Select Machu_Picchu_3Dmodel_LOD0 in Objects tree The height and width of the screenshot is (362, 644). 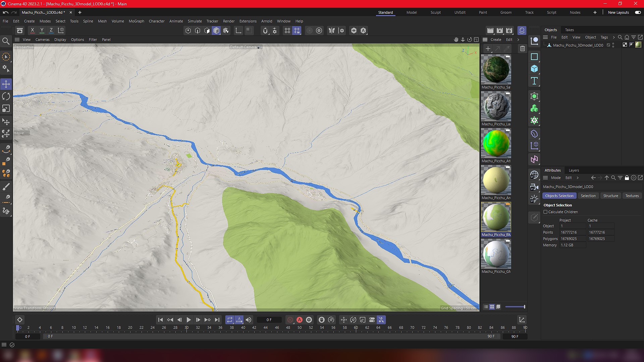click(x=578, y=45)
